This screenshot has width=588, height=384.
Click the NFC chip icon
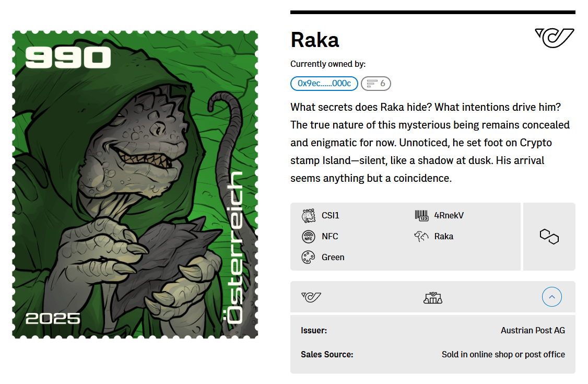(308, 236)
